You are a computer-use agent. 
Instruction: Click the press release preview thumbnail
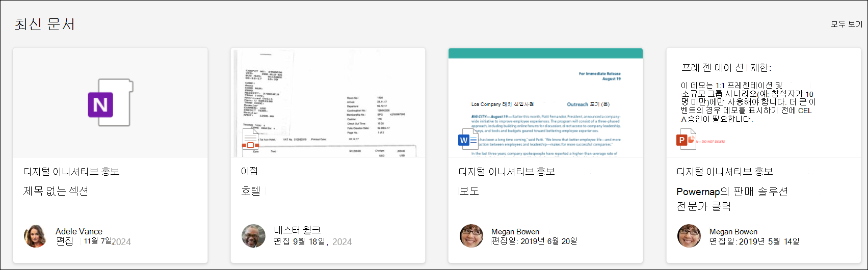[x=545, y=102]
